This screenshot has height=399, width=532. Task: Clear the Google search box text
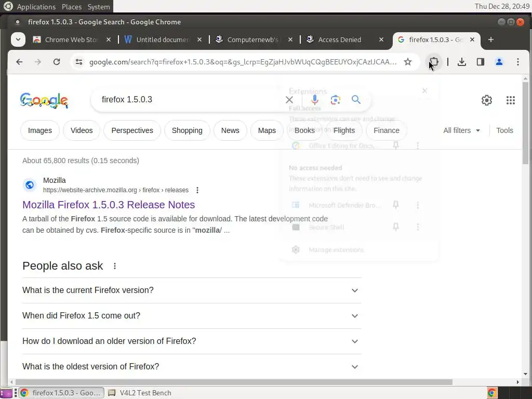tap(289, 100)
